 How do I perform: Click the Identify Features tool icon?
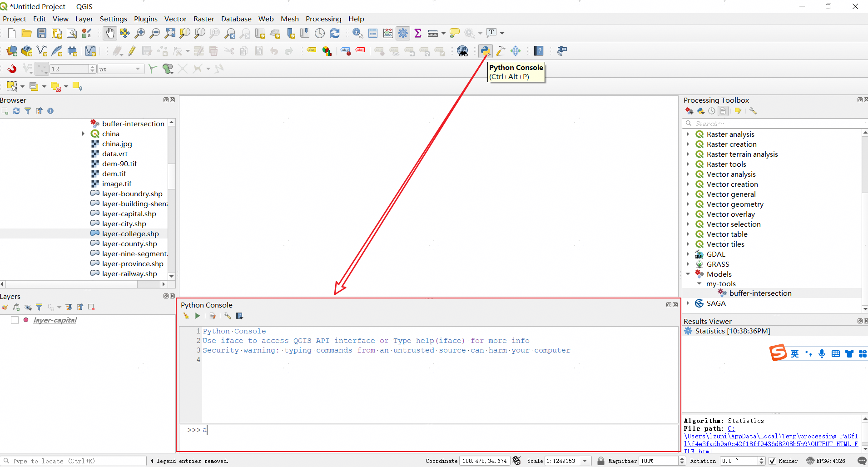[357, 33]
